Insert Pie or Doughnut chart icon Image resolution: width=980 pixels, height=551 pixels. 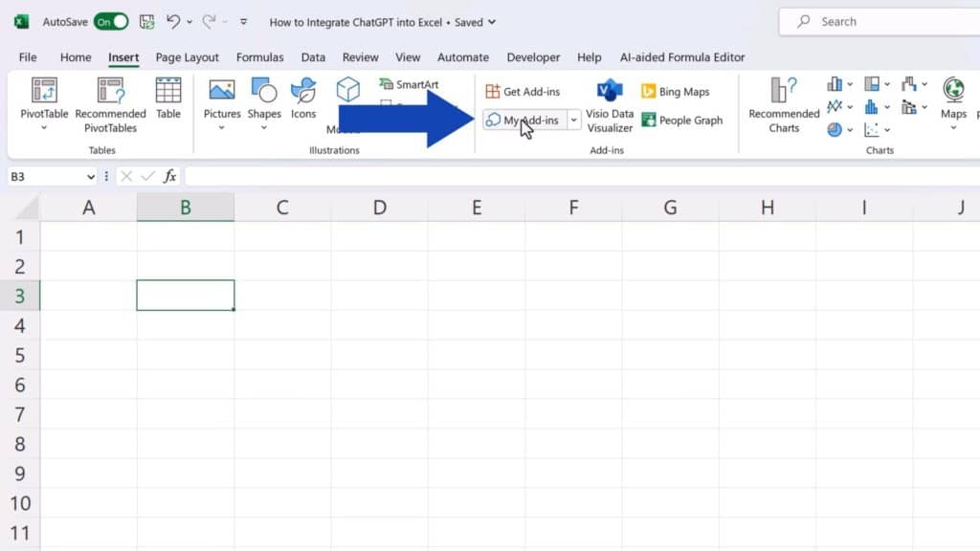click(835, 129)
